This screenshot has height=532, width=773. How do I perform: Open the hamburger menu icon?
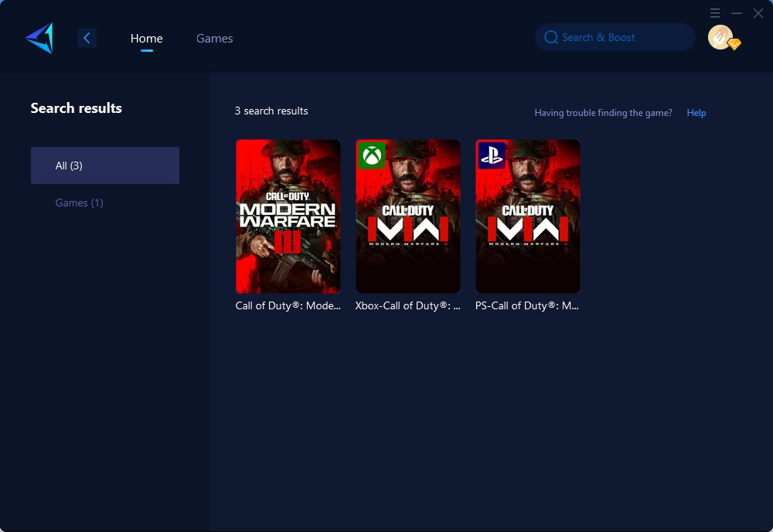tap(715, 13)
